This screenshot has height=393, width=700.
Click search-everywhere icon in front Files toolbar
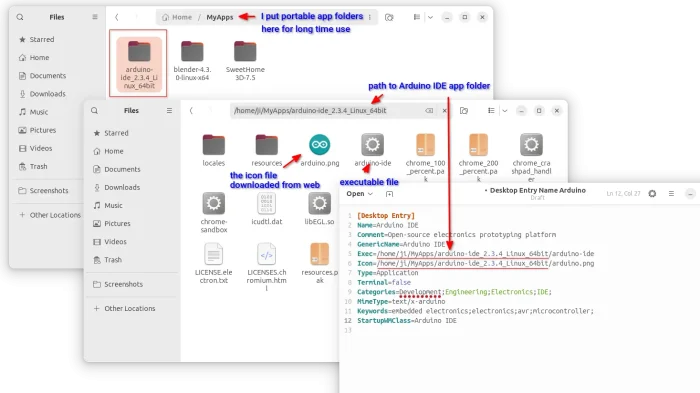tap(464, 110)
